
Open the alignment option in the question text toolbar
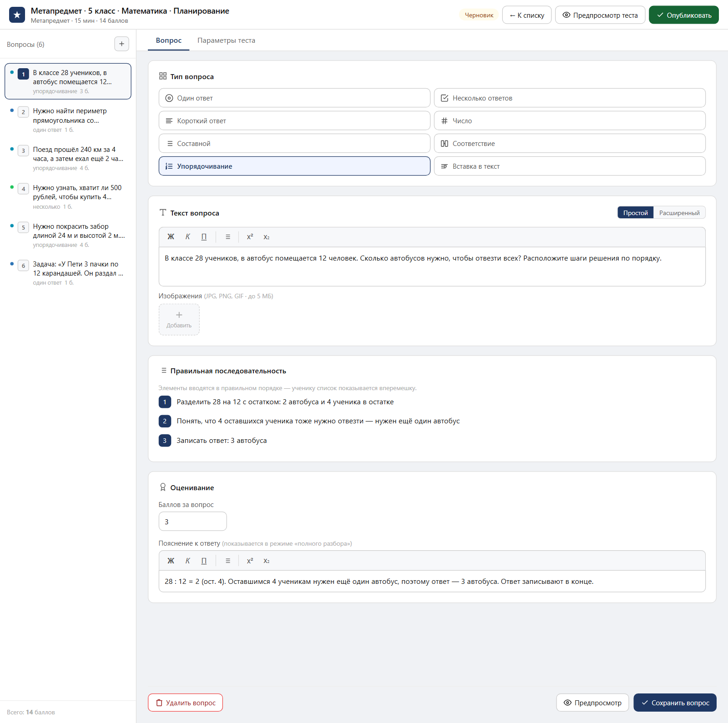point(228,237)
